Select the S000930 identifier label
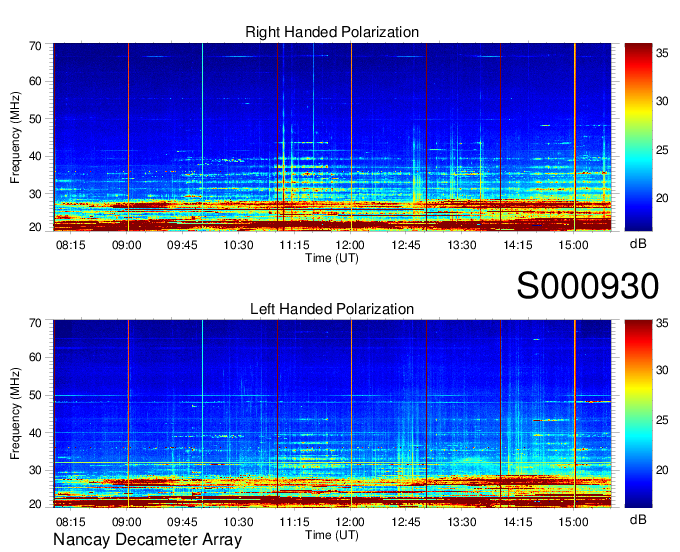 pyautogui.click(x=588, y=286)
